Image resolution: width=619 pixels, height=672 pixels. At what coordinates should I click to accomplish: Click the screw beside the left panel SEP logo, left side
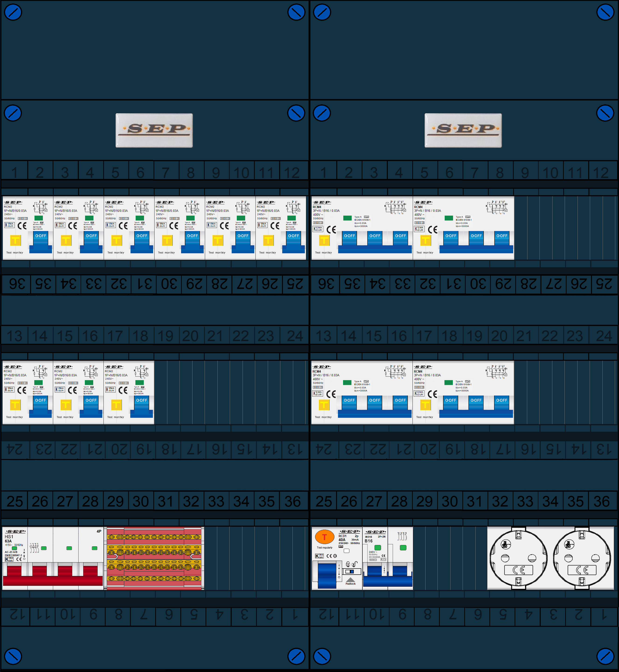pyautogui.click(x=13, y=113)
